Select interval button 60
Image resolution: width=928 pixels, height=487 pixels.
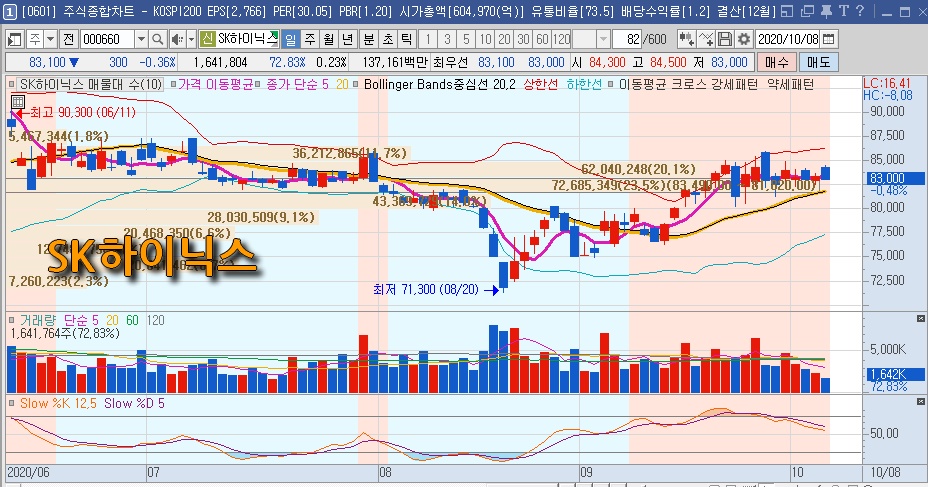click(542, 40)
